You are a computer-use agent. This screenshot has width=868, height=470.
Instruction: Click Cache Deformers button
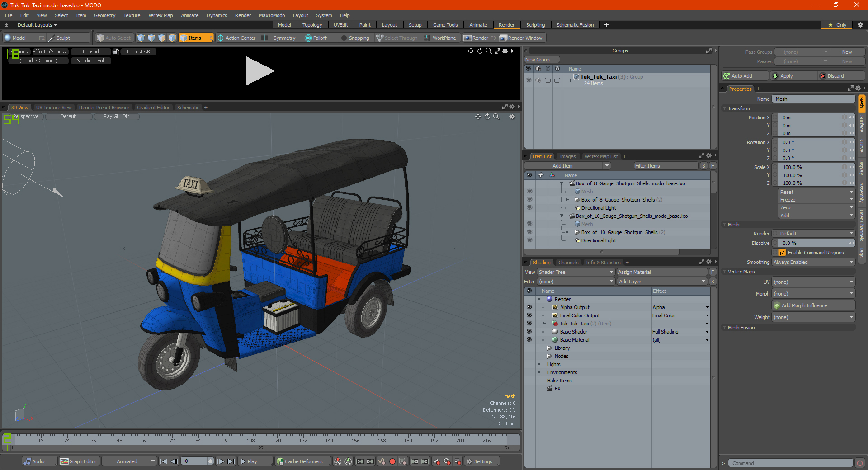click(x=302, y=461)
